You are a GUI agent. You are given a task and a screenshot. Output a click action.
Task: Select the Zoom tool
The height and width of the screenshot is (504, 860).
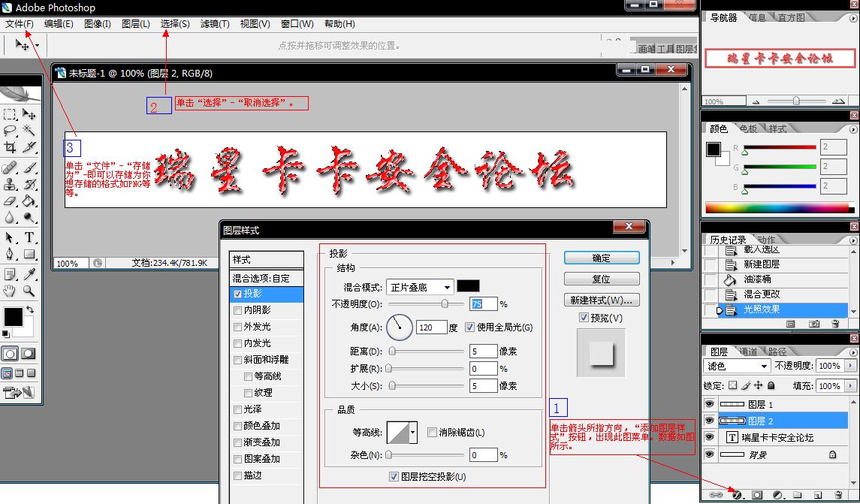click(x=29, y=291)
